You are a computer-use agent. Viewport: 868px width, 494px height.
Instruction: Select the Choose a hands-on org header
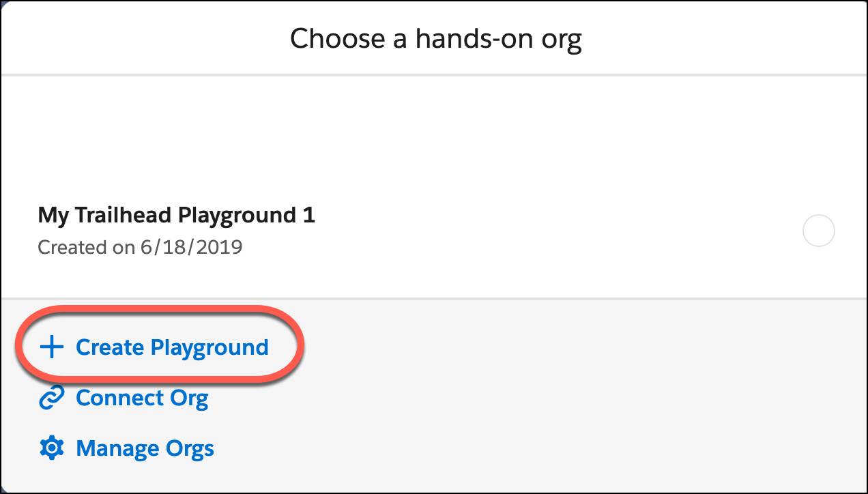[x=436, y=38]
